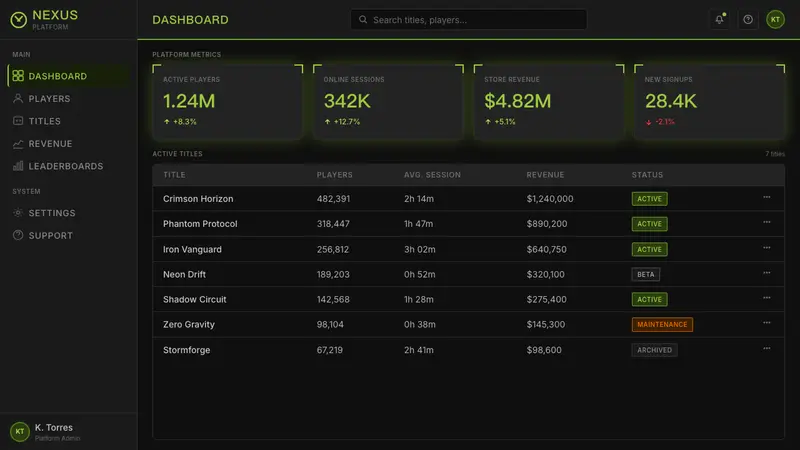Open the Leaderboards page
The image size is (800, 450).
(x=68, y=166)
